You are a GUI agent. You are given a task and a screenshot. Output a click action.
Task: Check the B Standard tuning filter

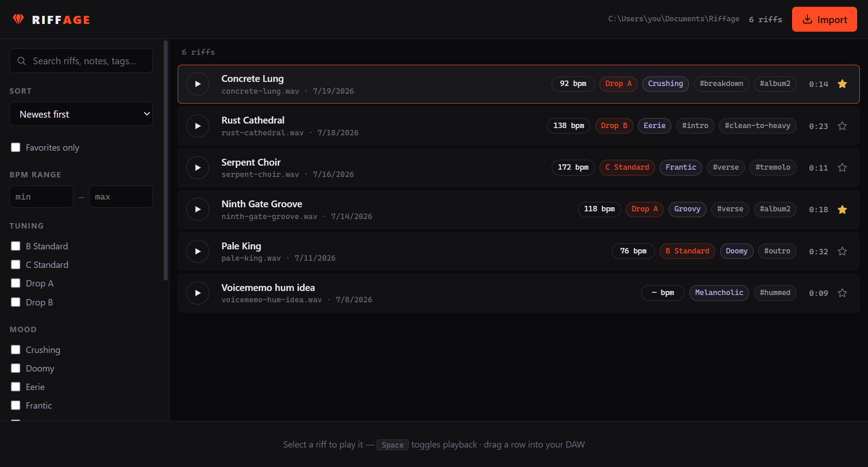pos(16,246)
